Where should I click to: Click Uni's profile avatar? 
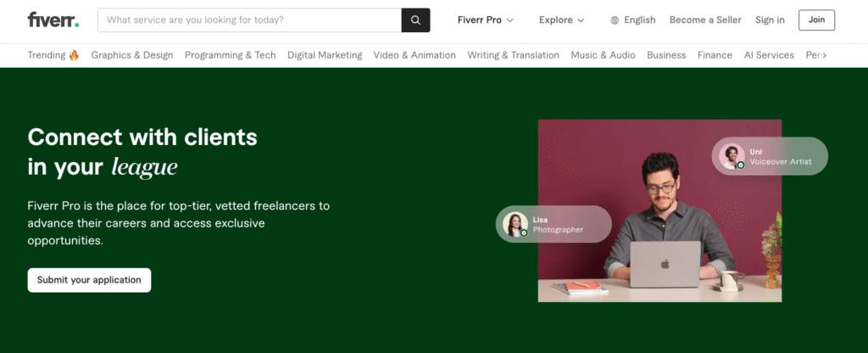(x=732, y=156)
